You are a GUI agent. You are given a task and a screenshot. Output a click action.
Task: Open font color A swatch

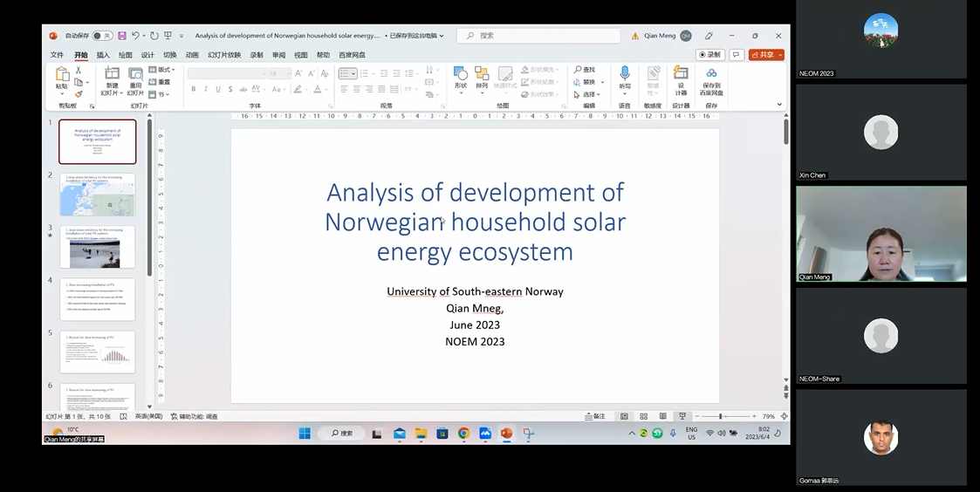(318, 89)
